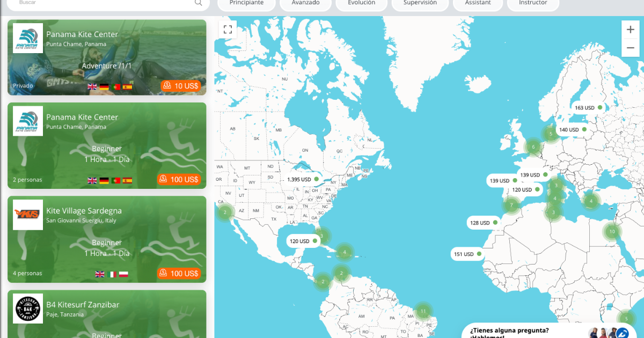644x338 pixels.
Task: Select the Avanzado filter
Action: (x=305, y=3)
